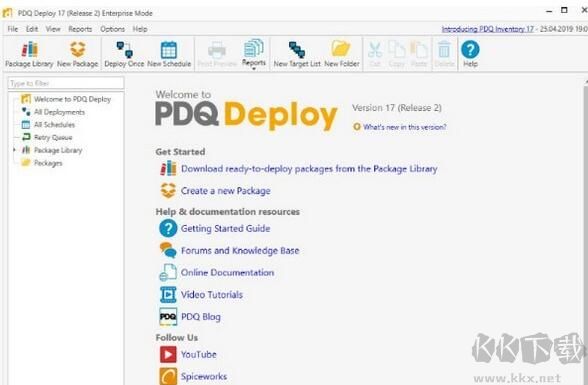Open the YouTube link
The height and width of the screenshot is (385, 588).
(198, 354)
